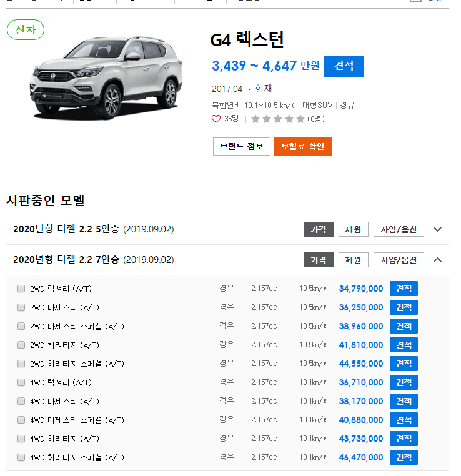Click the price 34,790,000
The width and height of the screenshot is (461, 476).
[x=361, y=289]
